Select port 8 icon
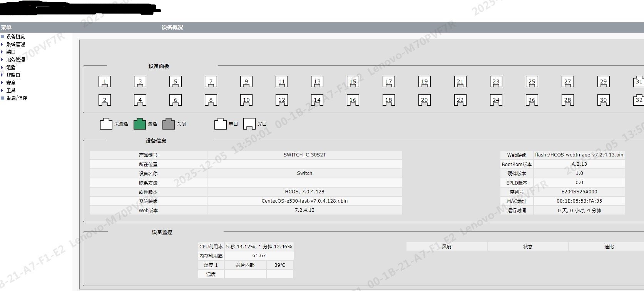The height and width of the screenshot is (291, 644). [x=211, y=100]
